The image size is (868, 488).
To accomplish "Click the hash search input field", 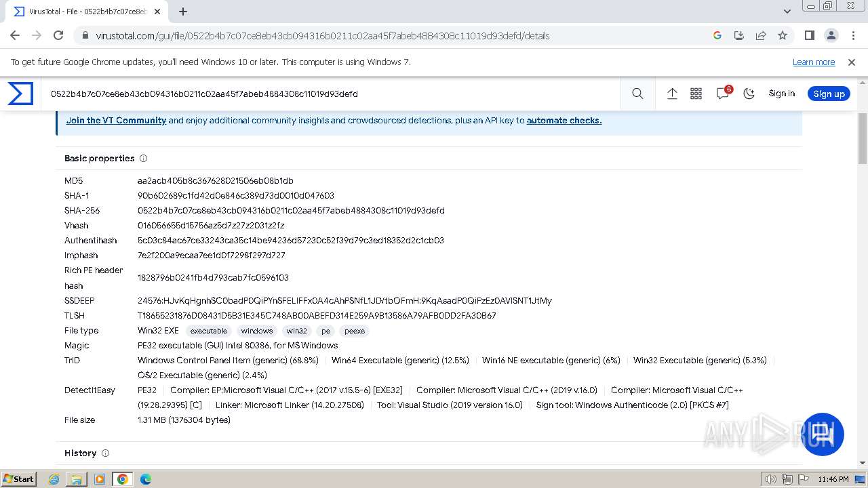I will coord(332,94).
